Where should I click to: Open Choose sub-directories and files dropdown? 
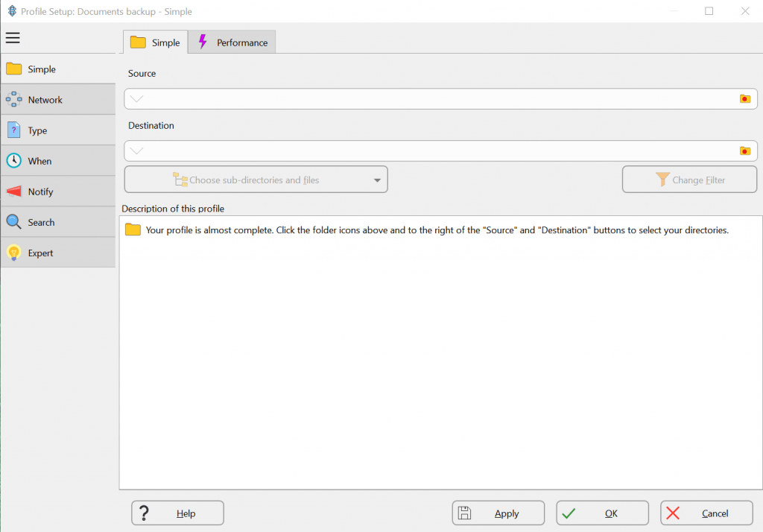pyautogui.click(x=256, y=180)
